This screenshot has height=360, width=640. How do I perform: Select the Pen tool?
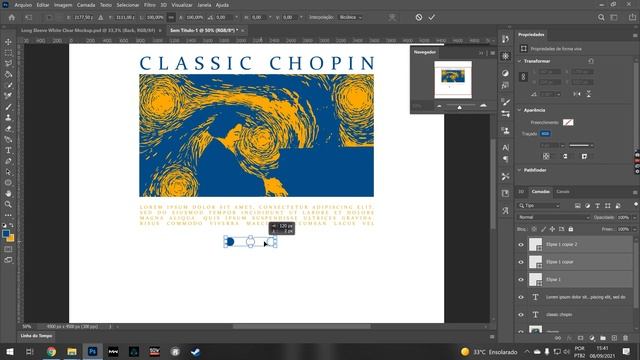click(x=8, y=161)
